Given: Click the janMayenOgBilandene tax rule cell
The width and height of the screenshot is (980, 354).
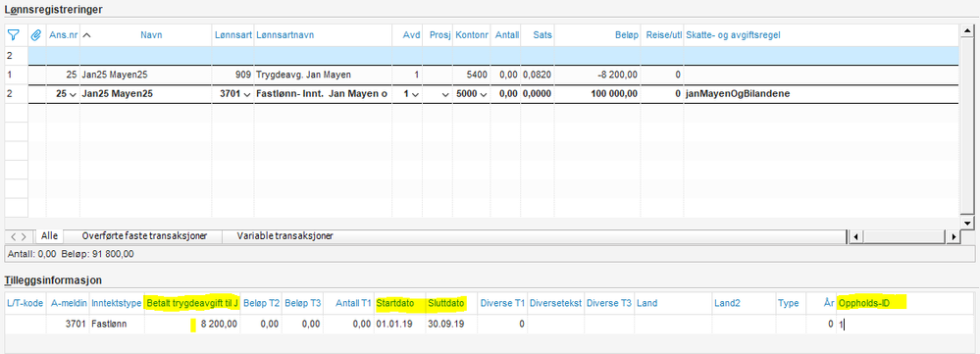Looking at the screenshot, I should click(x=821, y=94).
